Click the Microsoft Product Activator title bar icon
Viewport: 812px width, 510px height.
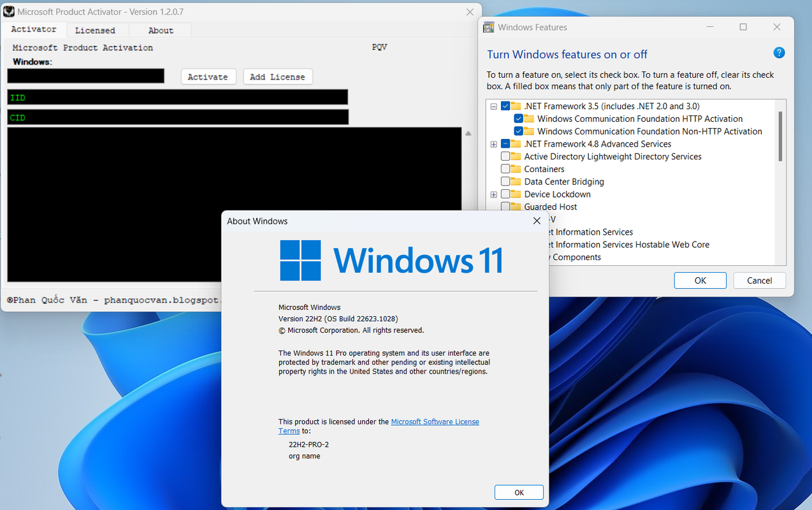pyautogui.click(x=10, y=11)
